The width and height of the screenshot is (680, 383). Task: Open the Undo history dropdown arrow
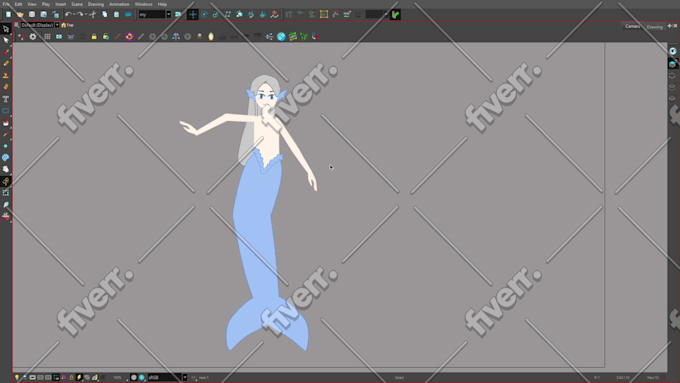coord(74,14)
